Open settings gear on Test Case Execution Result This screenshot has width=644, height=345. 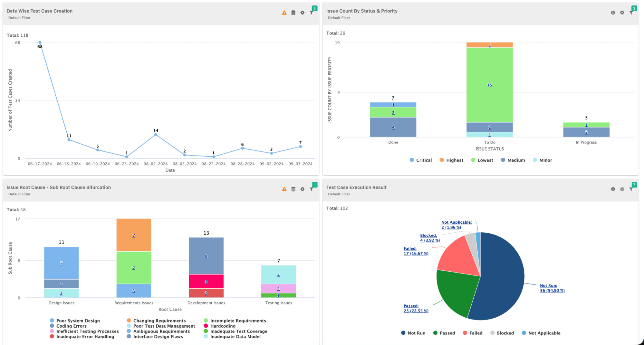click(622, 189)
